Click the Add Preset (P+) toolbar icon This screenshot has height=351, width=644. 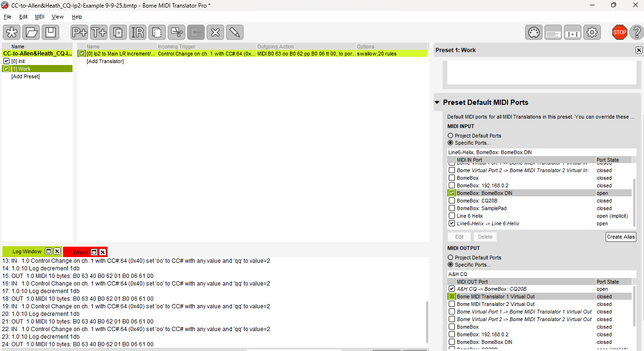[x=79, y=32]
